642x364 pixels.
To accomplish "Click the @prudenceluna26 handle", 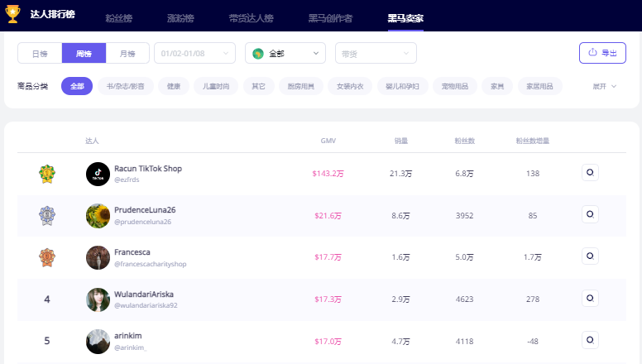I will (x=143, y=222).
